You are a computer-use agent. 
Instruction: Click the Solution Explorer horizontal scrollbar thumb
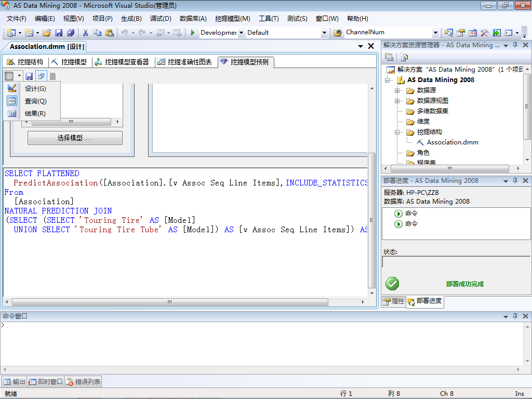(x=449, y=168)
